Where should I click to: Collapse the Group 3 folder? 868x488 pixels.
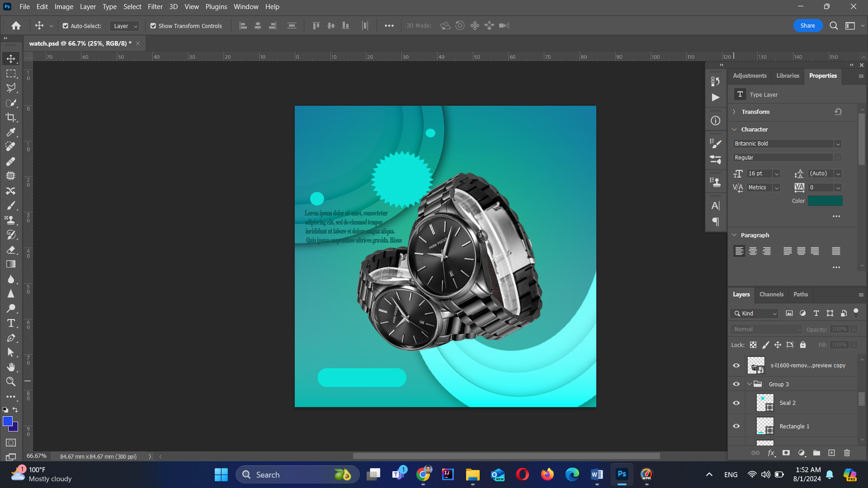(750, 384)
